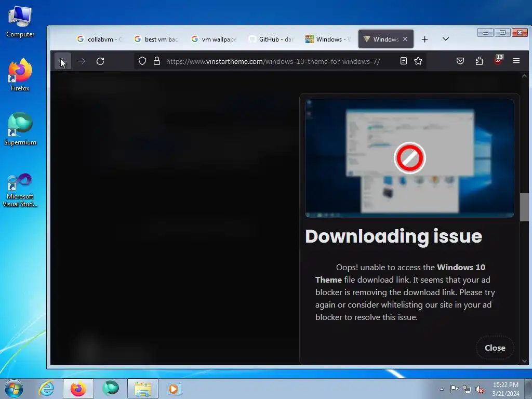Open Windows Explorer from taskbar
Image resolution: width=532 pixels, height=399 pixels.
coord(143,389)
